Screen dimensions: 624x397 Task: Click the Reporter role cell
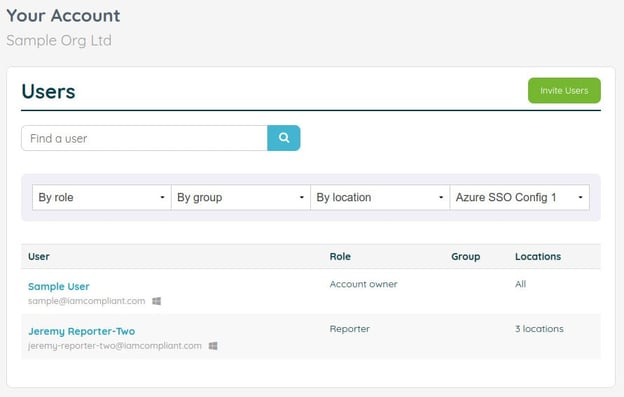point(349,329)
